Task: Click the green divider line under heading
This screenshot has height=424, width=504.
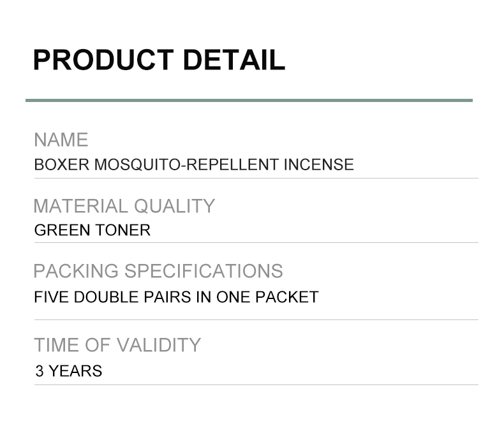Action: (249, 101)
